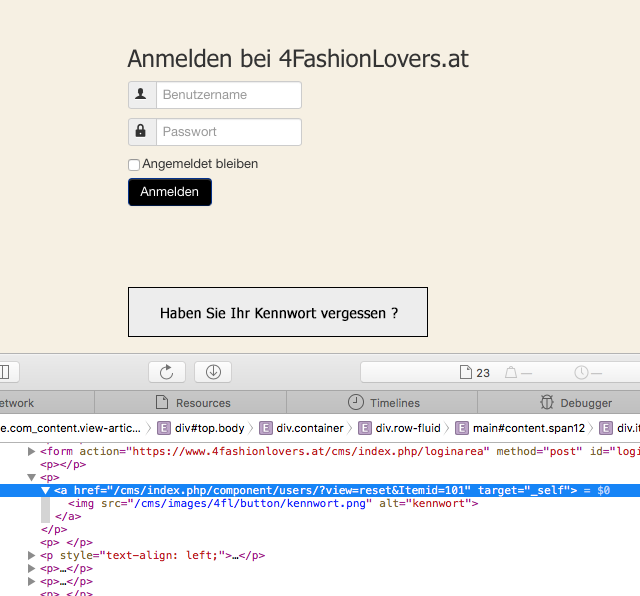Click the /cms/index.php/component/users href link
Screen dimensions: 640x596
click(x=289, y=490)
